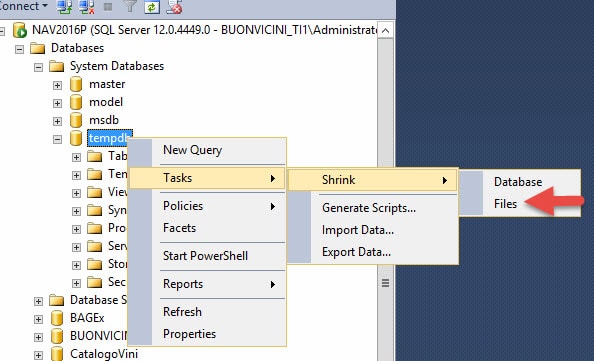Click the msdb database cylinder icon

click(x=76, y=120)
